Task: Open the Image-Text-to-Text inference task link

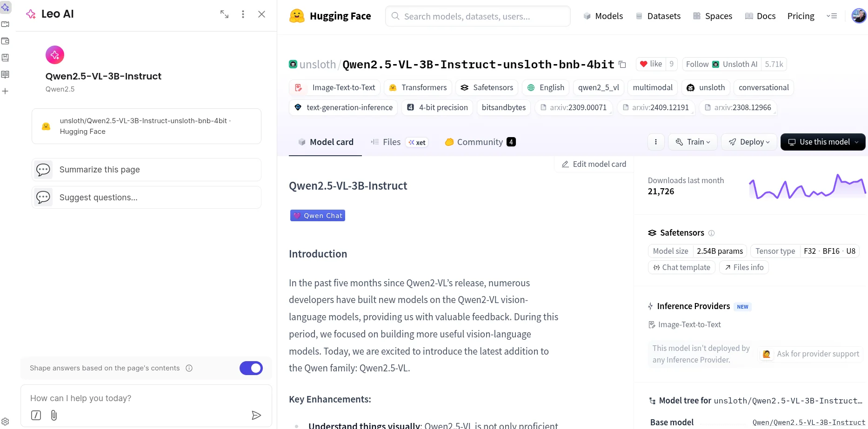Action: [x=685, y=324]
